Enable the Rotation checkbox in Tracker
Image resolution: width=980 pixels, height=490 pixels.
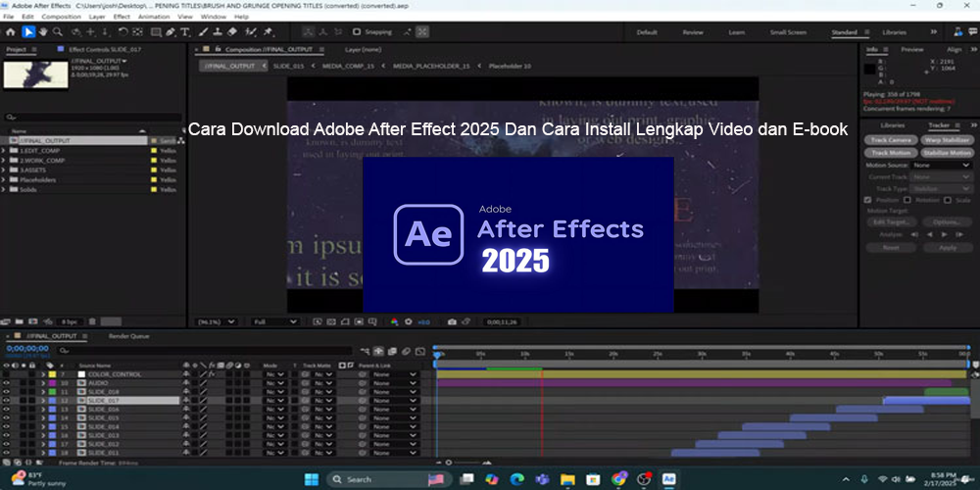click(x=906, y=200)
